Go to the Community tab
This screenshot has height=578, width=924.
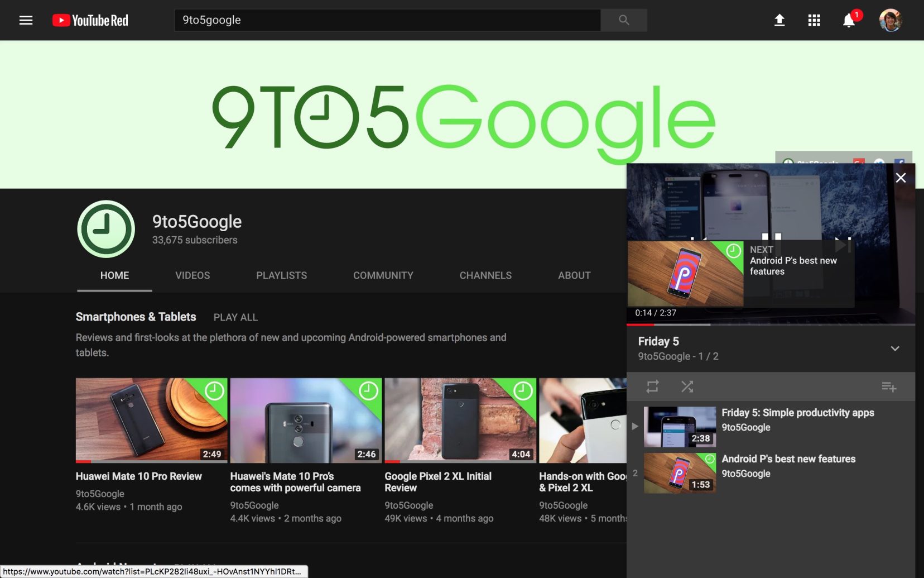[383, 275]
